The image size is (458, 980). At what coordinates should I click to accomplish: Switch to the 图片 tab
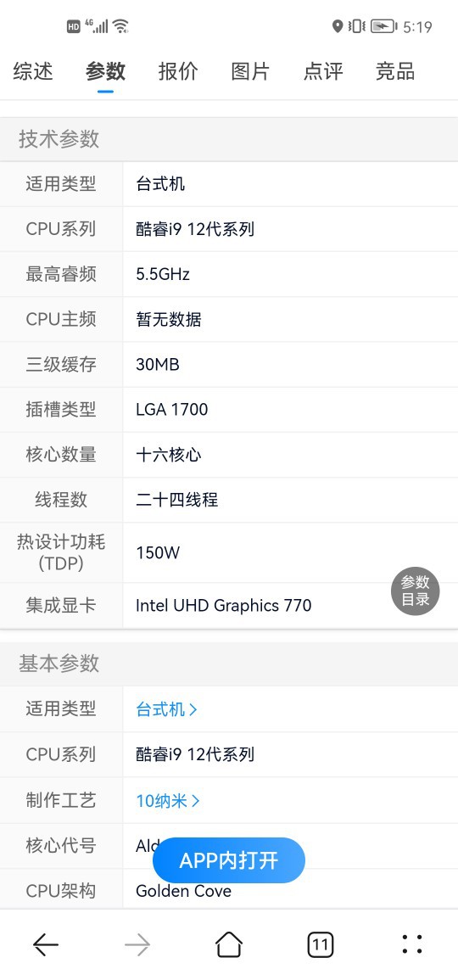(x=250, y=71)
